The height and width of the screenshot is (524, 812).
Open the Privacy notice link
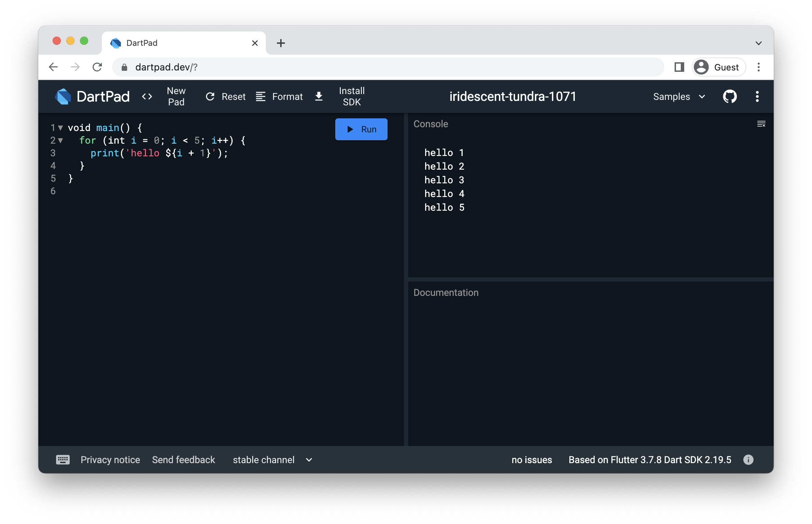pos(110,460)
